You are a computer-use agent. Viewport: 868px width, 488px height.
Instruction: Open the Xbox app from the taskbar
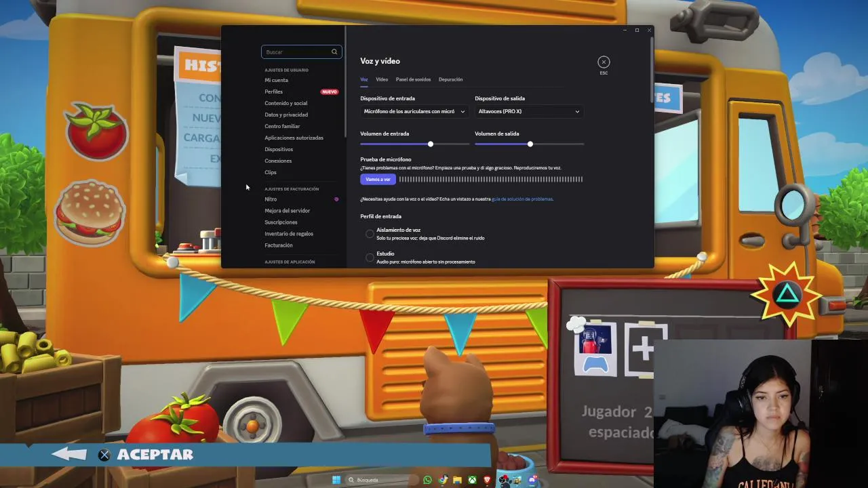(x=472, y=480)
